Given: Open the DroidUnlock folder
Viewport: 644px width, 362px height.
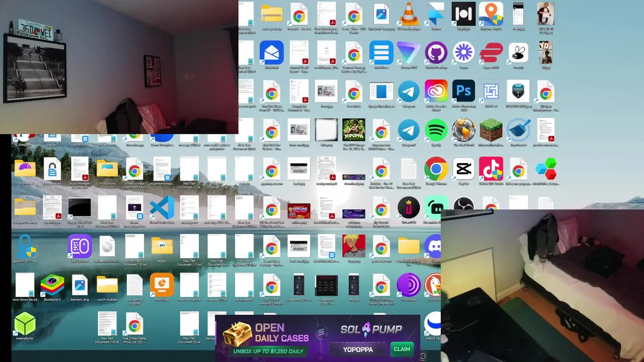Looking at the screenshot, I should tap(107, 169).
